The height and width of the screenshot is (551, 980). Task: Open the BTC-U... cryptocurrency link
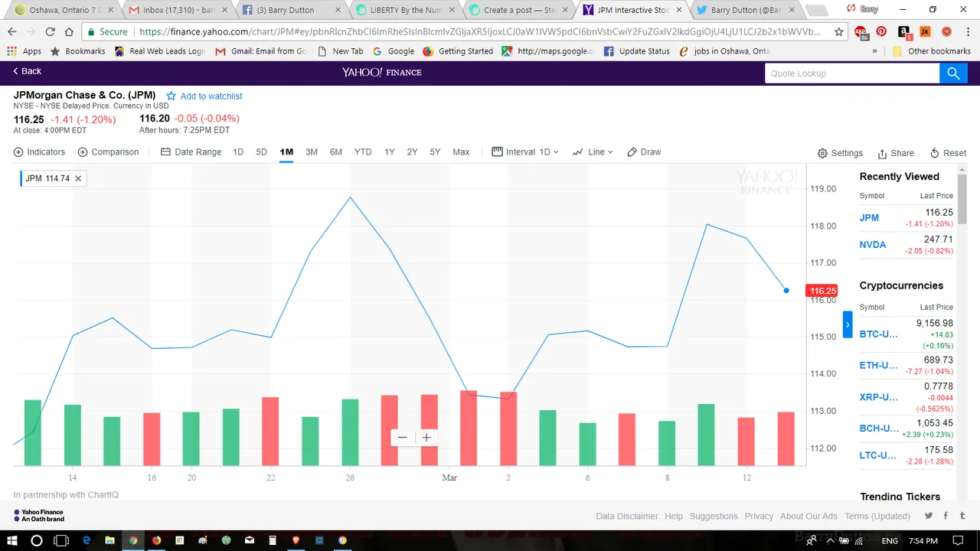tap(878, 334)
